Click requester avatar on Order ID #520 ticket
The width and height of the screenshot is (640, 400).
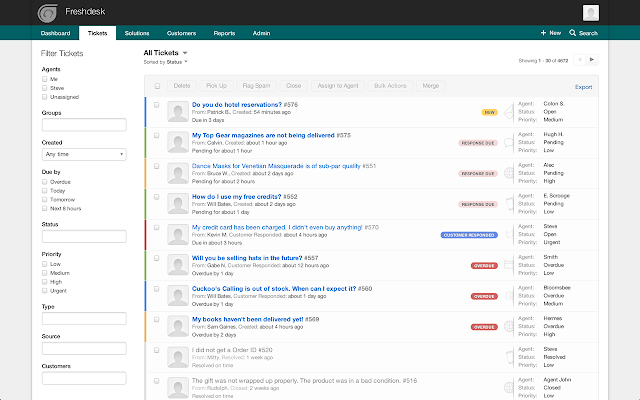tap(178, 357)
